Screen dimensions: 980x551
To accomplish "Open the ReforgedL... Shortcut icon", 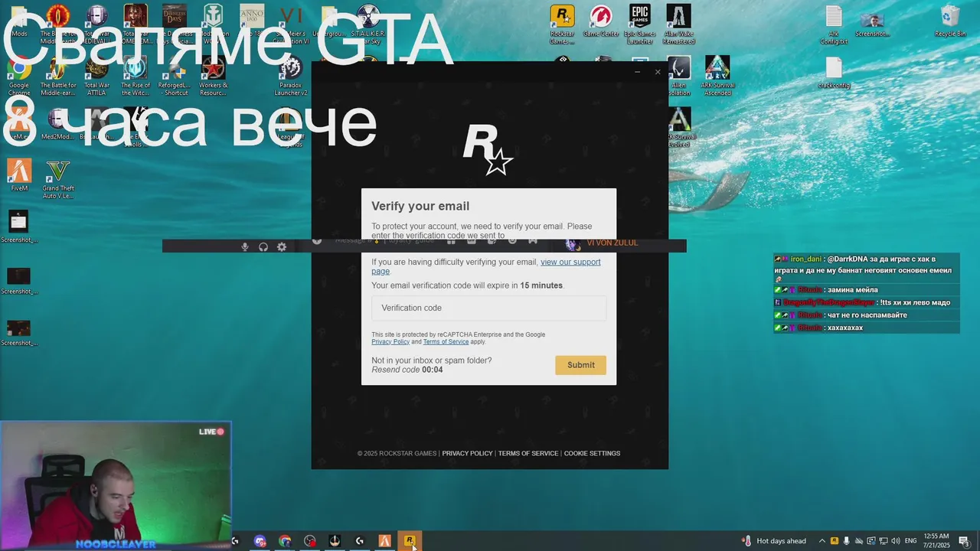I will pyautogui.click(x=175, y=76).
